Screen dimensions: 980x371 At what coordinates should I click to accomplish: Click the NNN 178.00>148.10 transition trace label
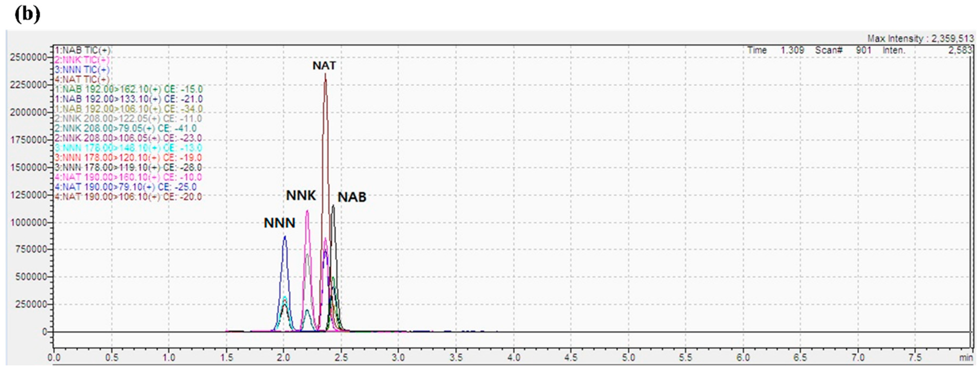click(x=128, y=148)
